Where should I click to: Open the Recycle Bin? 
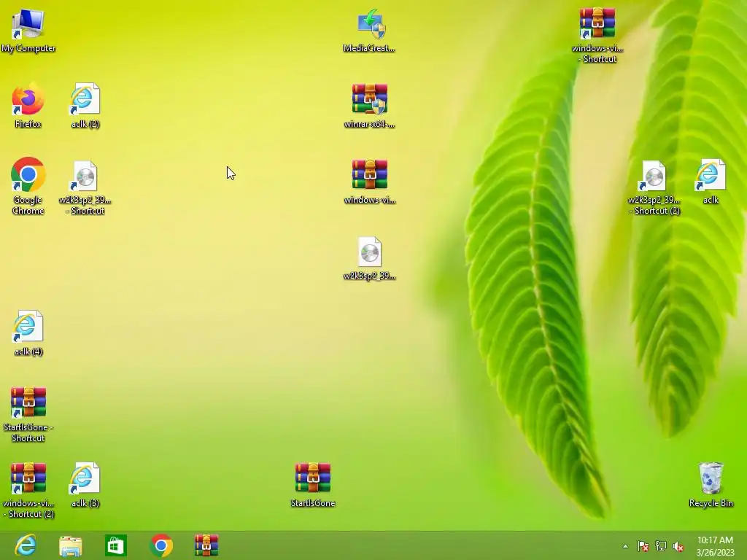(x=711, y=484)
